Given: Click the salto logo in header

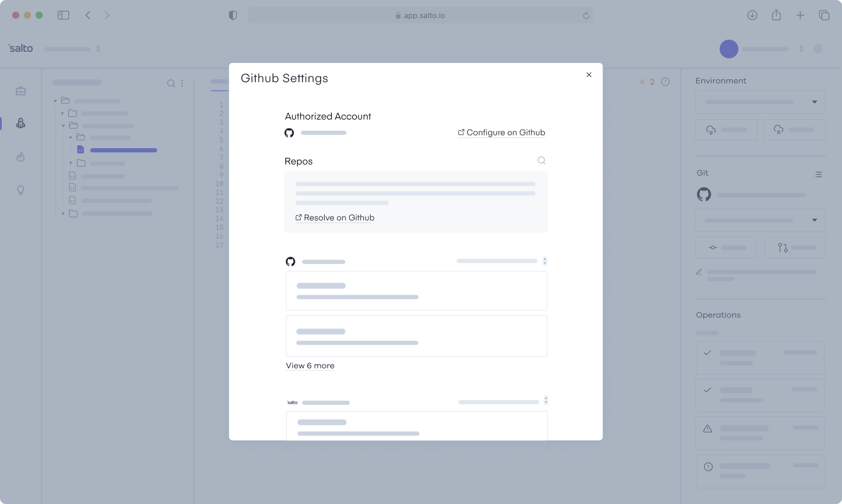Looking at the screenshot, I should tap(20, 48).
